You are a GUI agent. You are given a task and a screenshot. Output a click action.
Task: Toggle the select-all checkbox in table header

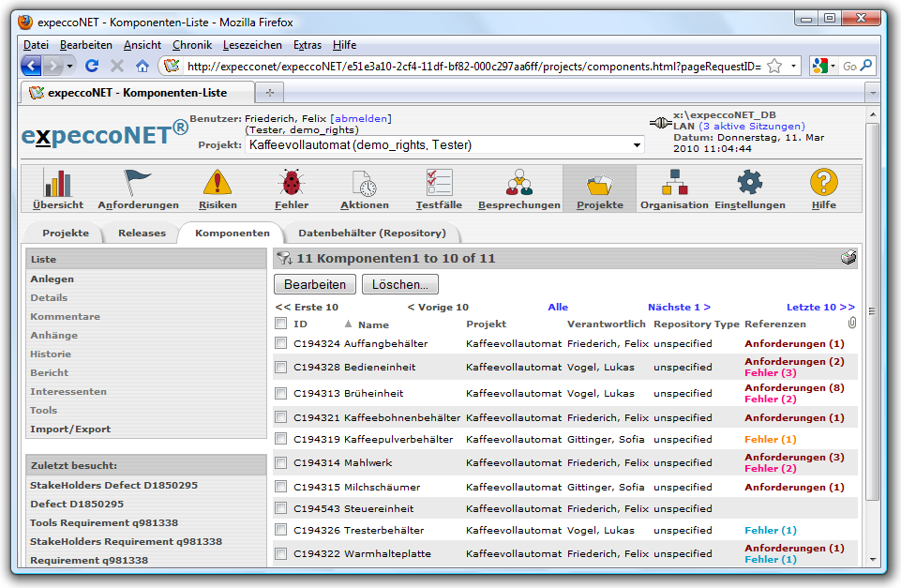click(x=280, y=324)
